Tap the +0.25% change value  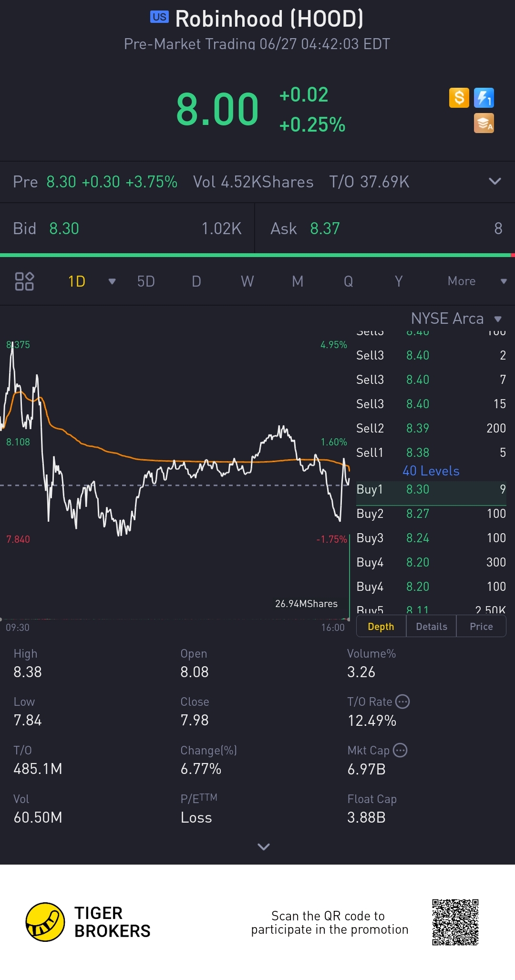click(312, 125)
